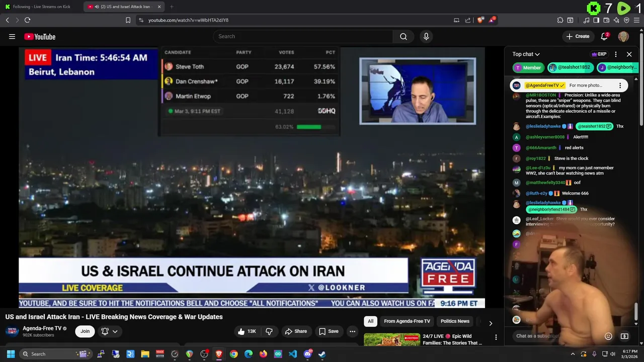Open the Agenda-Free TV channel link
The image size is (644, 362).
(x=42, y=328)
